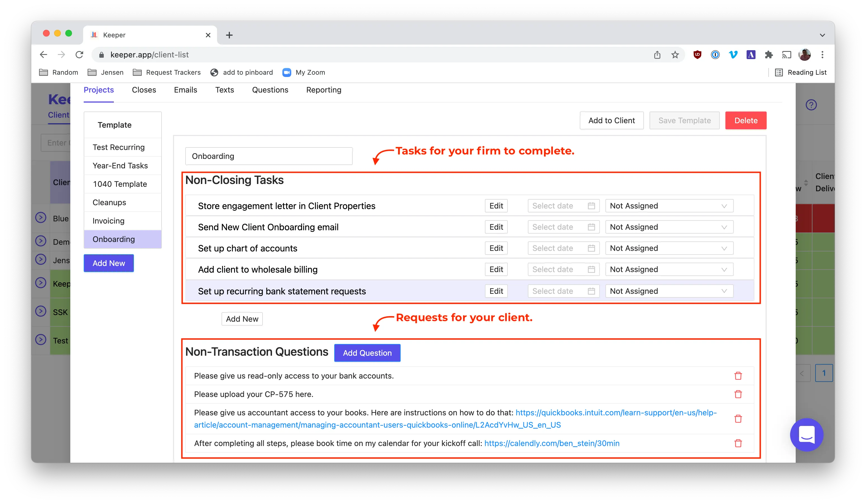Open the Questions tab
866x504 pixels.
point(270,90)
